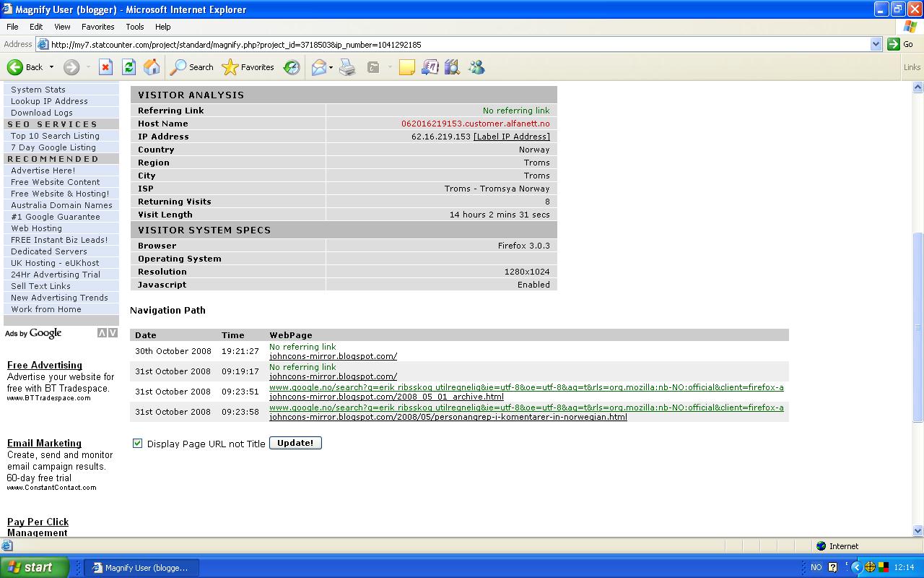Open the System Stats sidebar link
The height and width of the screenshot is (578, 924).
point(38,90)
